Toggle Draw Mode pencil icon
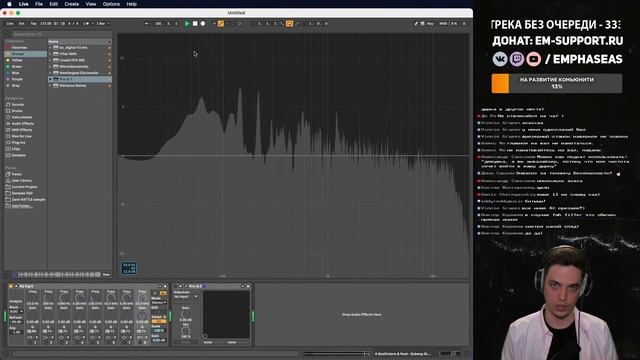 tap(416, 24)
